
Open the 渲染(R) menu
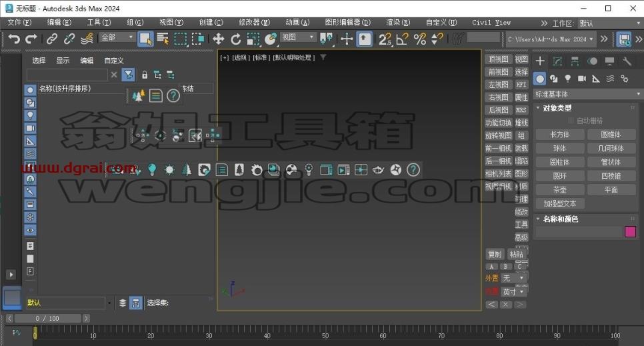[398, 23]
